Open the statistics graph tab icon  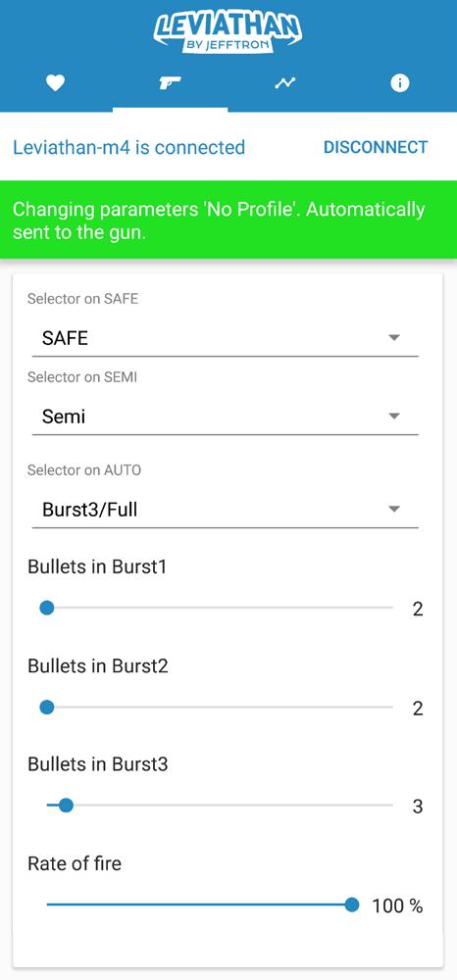tap(285, 83)
